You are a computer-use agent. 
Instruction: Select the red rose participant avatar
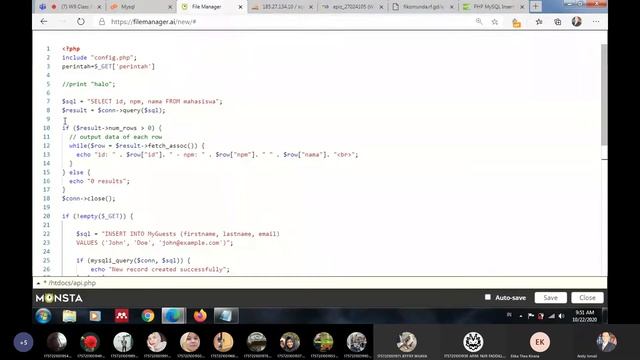pyautogui.click(x=90, y=342)
